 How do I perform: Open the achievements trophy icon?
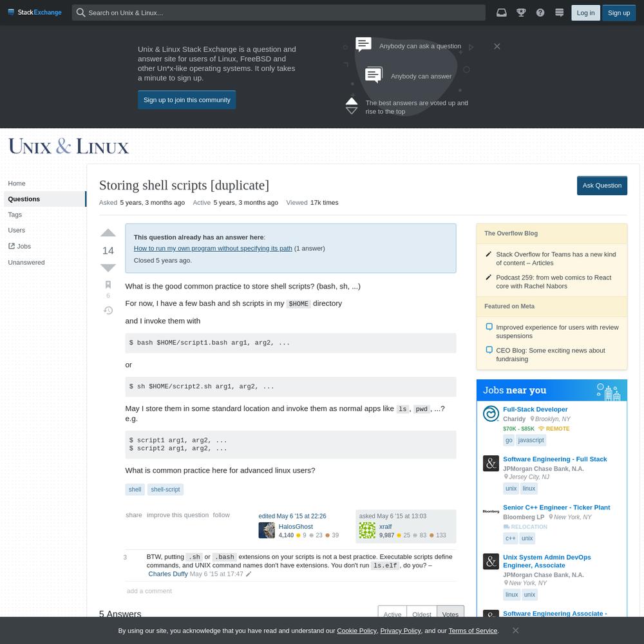(x=521, y=13)
